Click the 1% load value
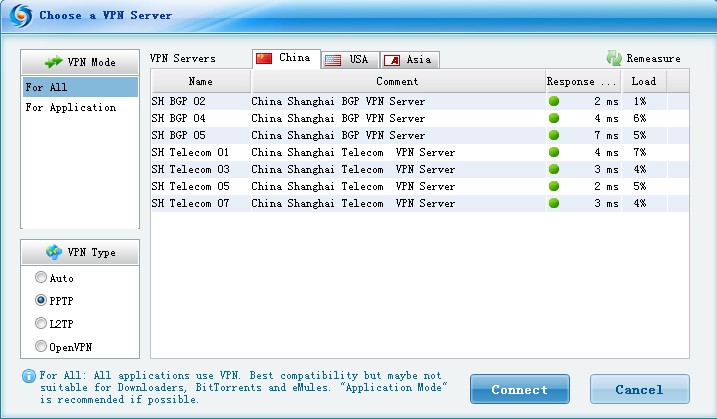This screenshot has height=419, width=717. pyautogui.click(x=640, y=102)
